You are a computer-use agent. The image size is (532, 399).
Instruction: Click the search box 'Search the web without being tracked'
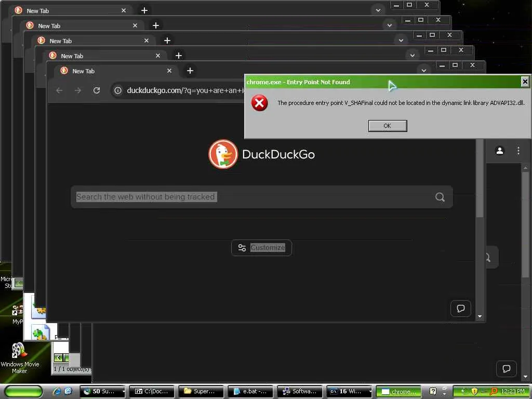point(262,197)
